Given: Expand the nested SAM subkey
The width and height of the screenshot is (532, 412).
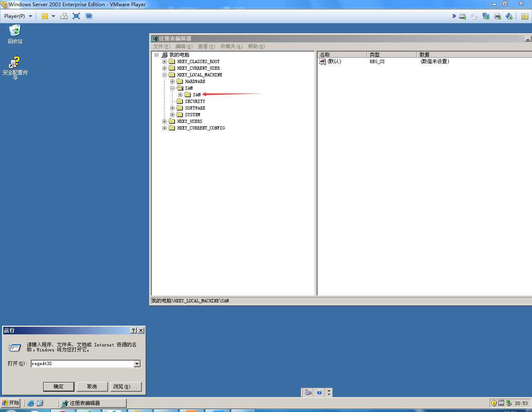Looking at the screenshot, I should point(180,95).
